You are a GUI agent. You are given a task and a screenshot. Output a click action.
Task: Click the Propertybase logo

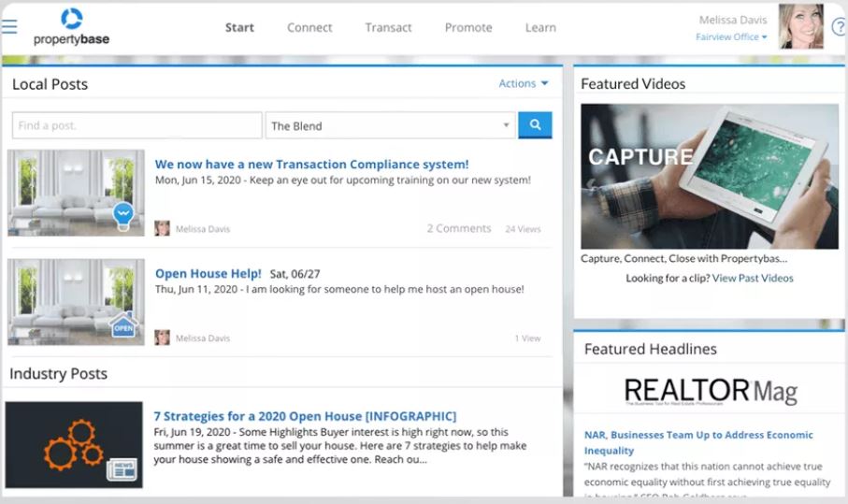click(71, 27)
